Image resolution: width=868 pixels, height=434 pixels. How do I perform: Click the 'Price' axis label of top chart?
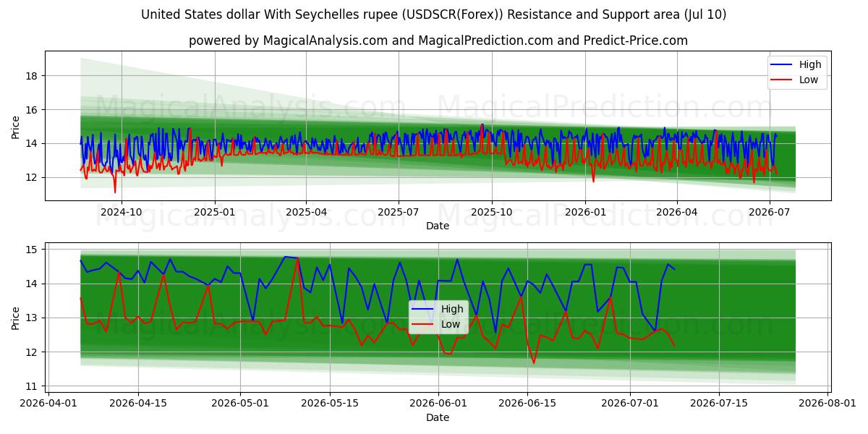coord(16,126)
